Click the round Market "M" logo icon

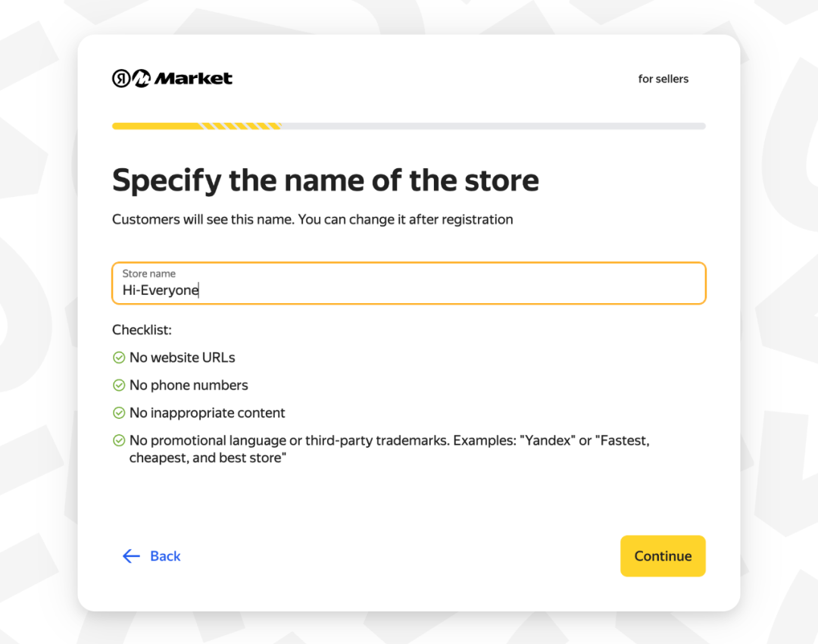(x=142, y=79)
